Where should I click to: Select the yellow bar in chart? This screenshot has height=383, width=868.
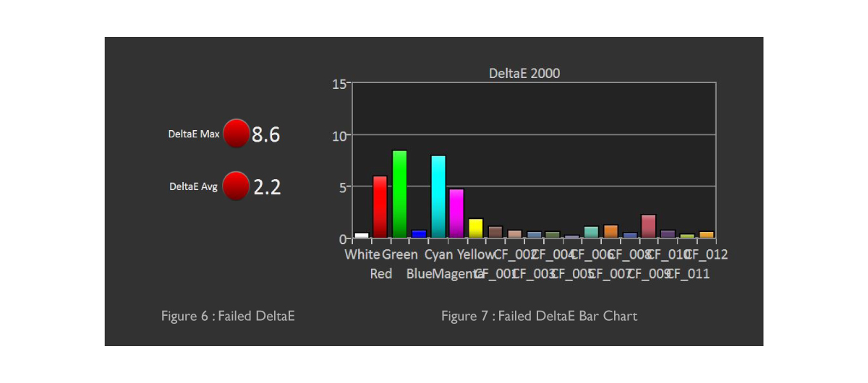(475, 228)
